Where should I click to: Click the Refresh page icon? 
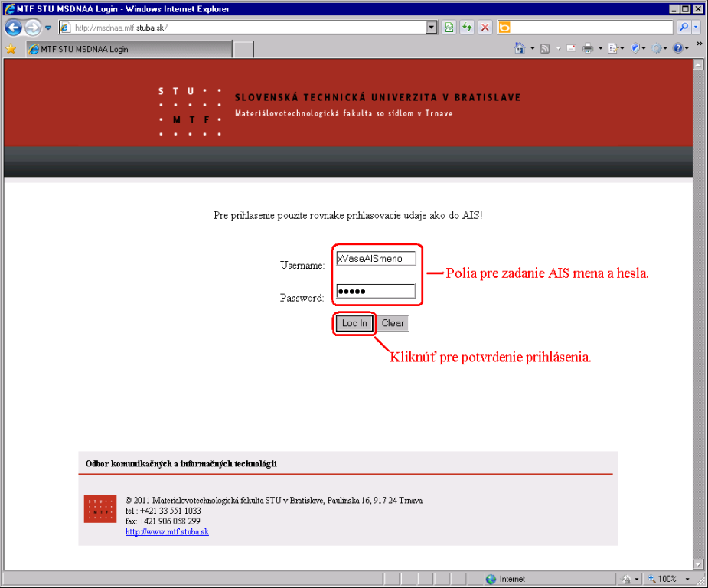click(466, 28)
